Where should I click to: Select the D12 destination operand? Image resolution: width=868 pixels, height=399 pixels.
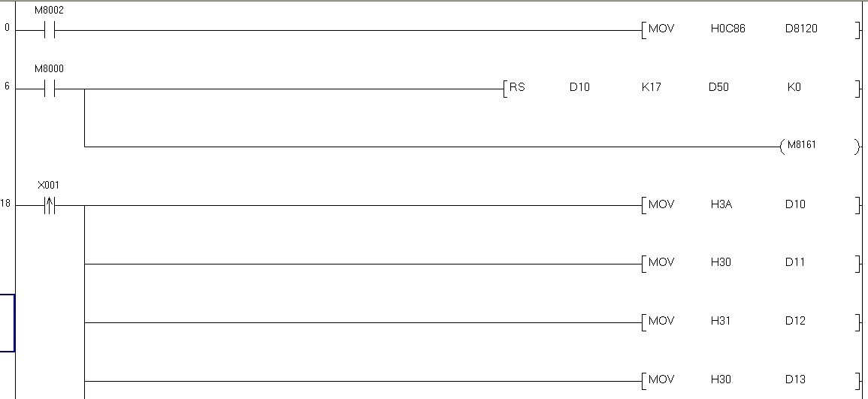coord(795,321)
